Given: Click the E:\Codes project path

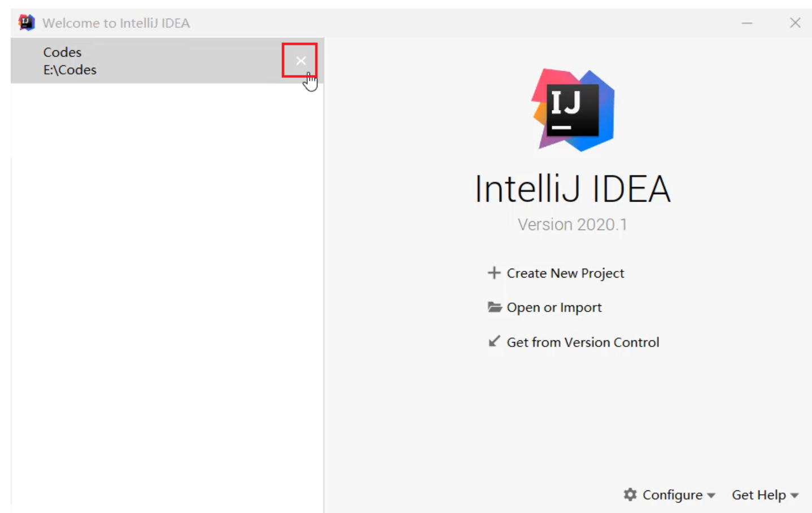Looking at the screenshot, I should (70, 70).
